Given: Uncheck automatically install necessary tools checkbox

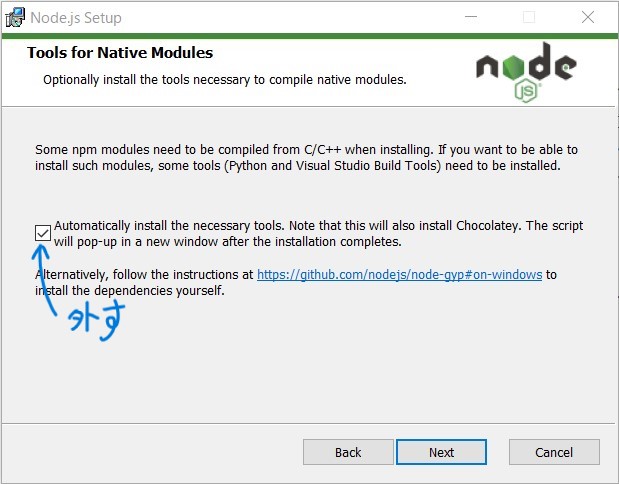Looking at the screenshot, I should click(43, 233).
